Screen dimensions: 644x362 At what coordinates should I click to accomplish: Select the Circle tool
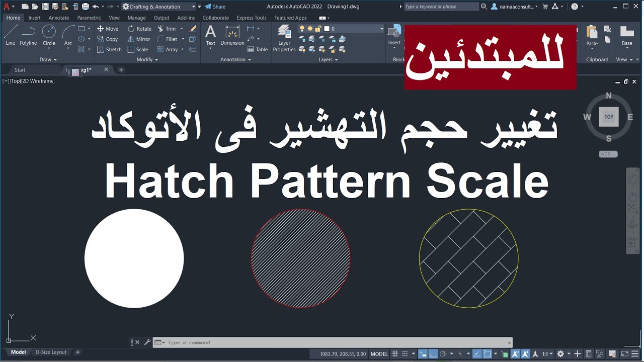[49, 35]
